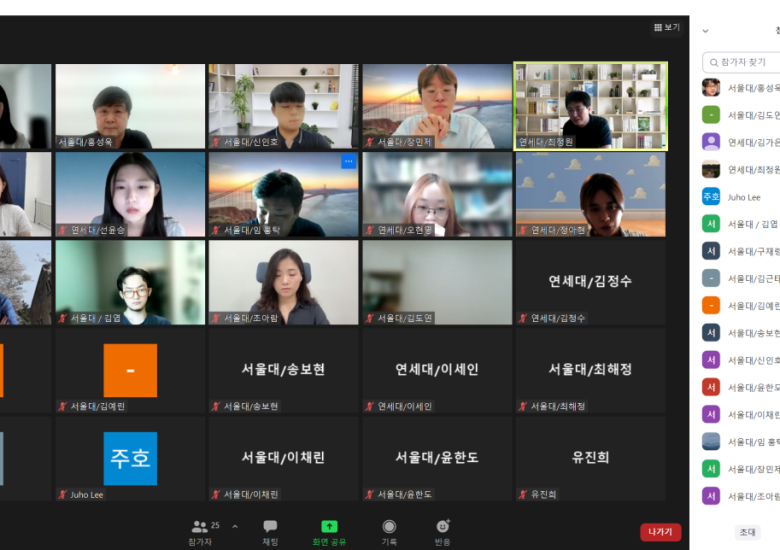The width and height of the screenshot is (780, 550).
Task: Click orange avatar beside 서울대/김예린 in list
Action: coord(711,305)
